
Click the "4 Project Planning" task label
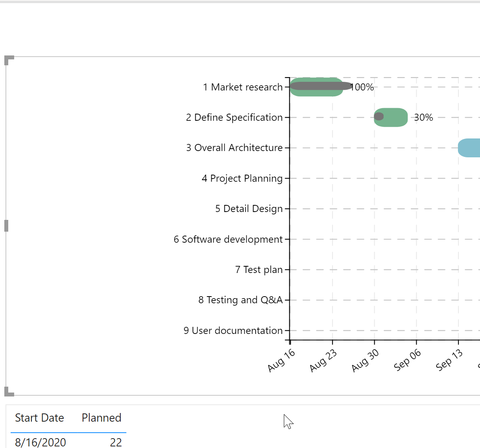(x=242, y=178)
